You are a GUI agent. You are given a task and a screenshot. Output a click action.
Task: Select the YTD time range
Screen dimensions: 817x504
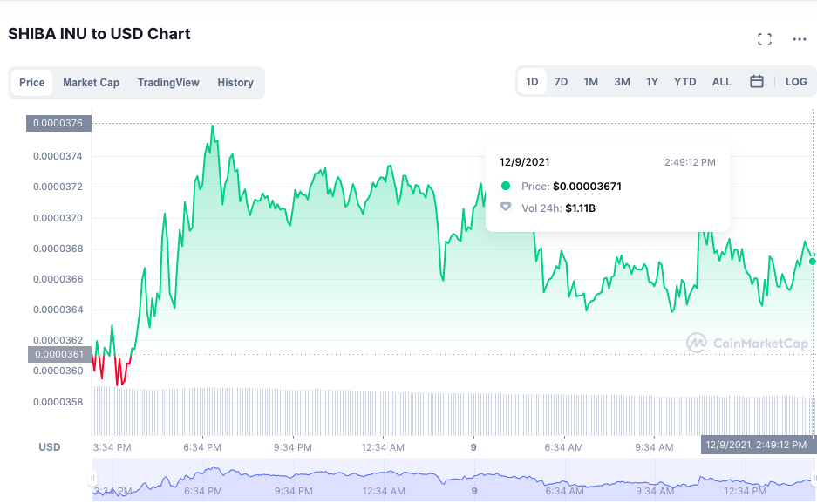pyautogui.click(x=684, y=81)
